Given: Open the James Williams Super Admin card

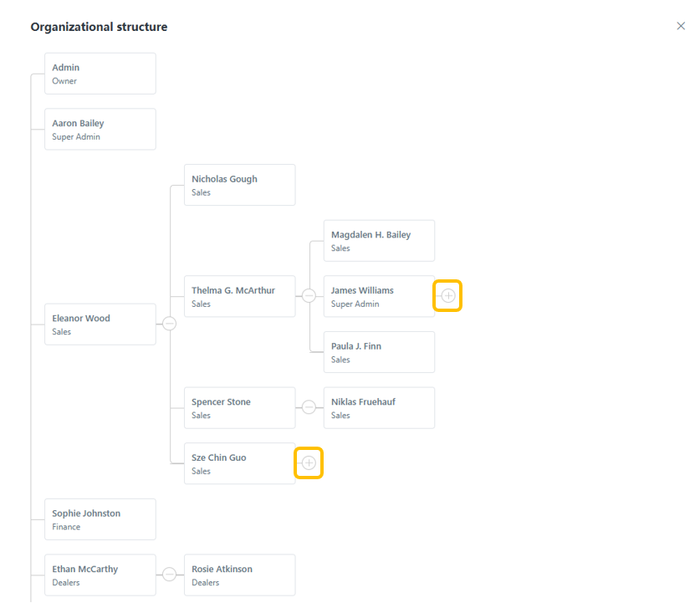Looking at the screenshot, I should 379,296.
